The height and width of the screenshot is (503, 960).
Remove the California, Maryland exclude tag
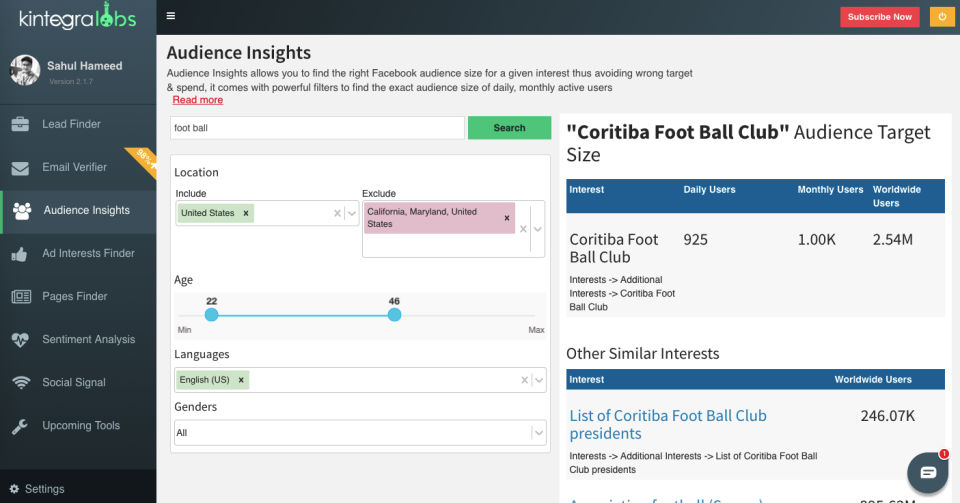coord(506,218)
